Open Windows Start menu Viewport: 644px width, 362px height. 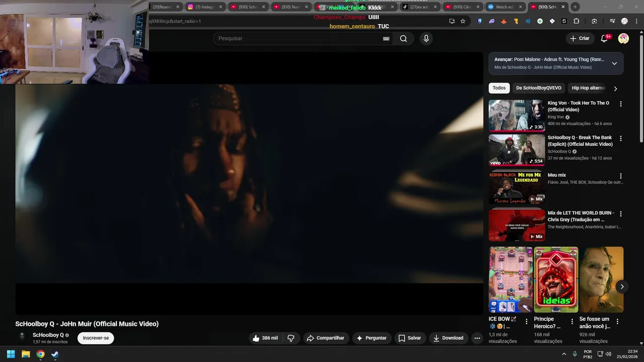tap(11, 354)
